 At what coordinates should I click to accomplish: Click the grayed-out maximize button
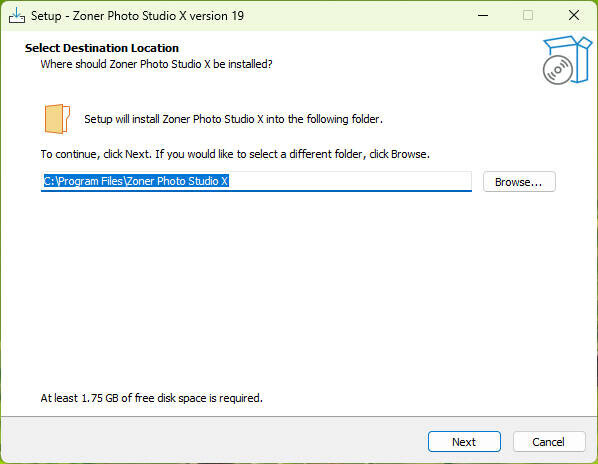pos(528,16)
